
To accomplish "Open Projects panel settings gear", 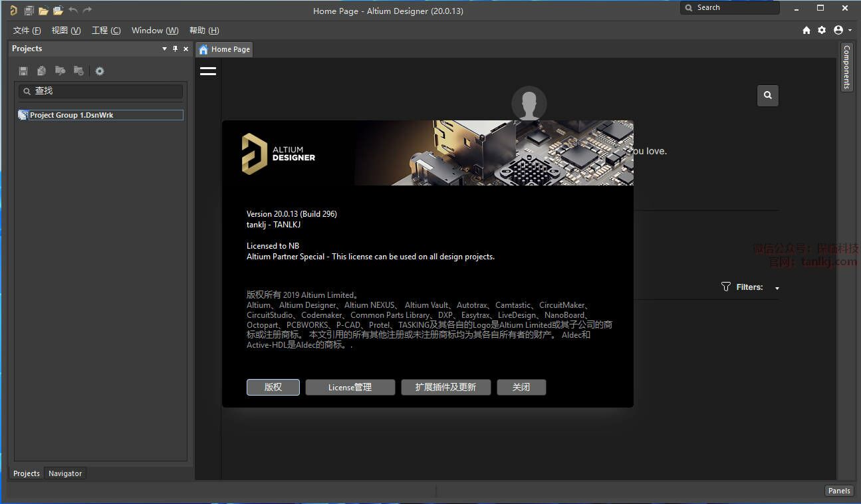I will point(100,71).
